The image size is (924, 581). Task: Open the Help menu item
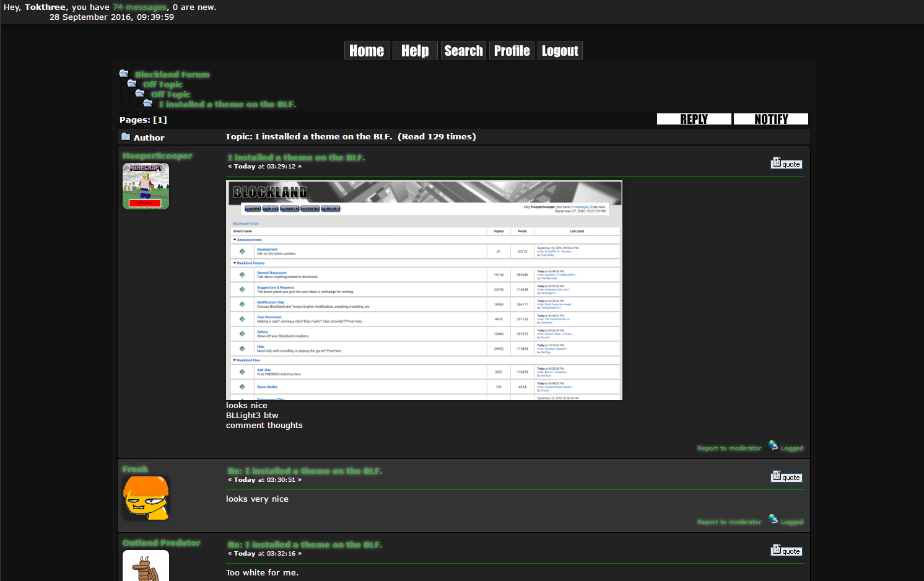[415, 51]
